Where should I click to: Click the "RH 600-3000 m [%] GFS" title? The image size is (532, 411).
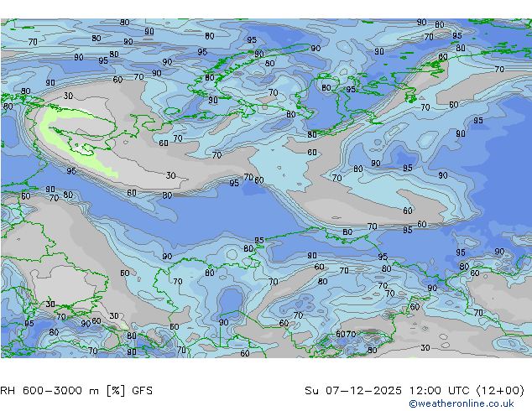tap(76, 391)
